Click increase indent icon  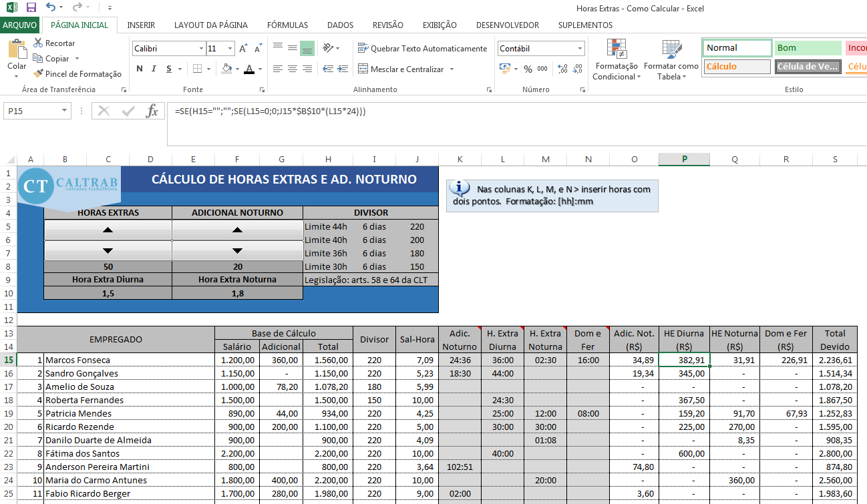pos(343,69)
